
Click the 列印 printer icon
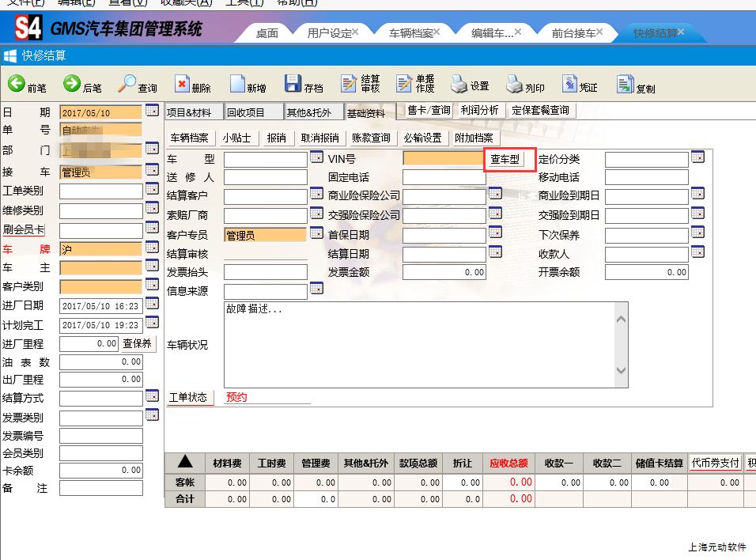click(x=515, y=84)
